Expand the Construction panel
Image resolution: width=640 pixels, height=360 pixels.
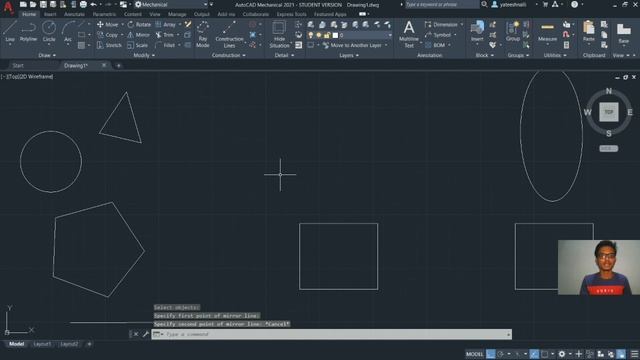click(x=229, y=55)
